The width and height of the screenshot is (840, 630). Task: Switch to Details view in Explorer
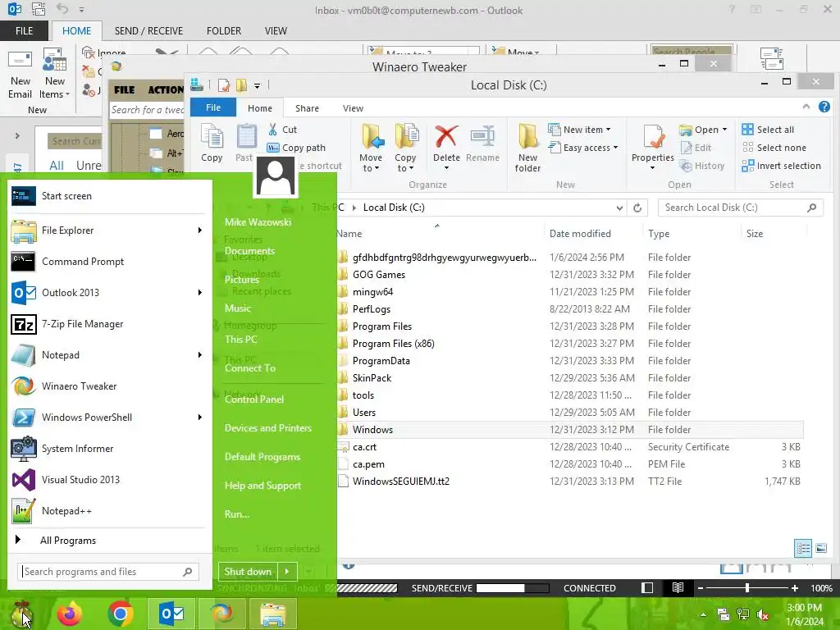coord(803,548)
